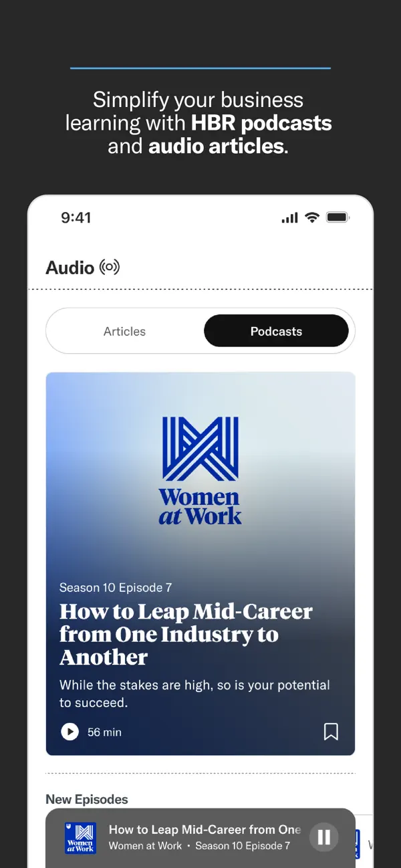Viewport: 401px width, 868px height.
Task: Tap the episode description about high stakes
Action: pyautogui.click(x=194, y=693)
